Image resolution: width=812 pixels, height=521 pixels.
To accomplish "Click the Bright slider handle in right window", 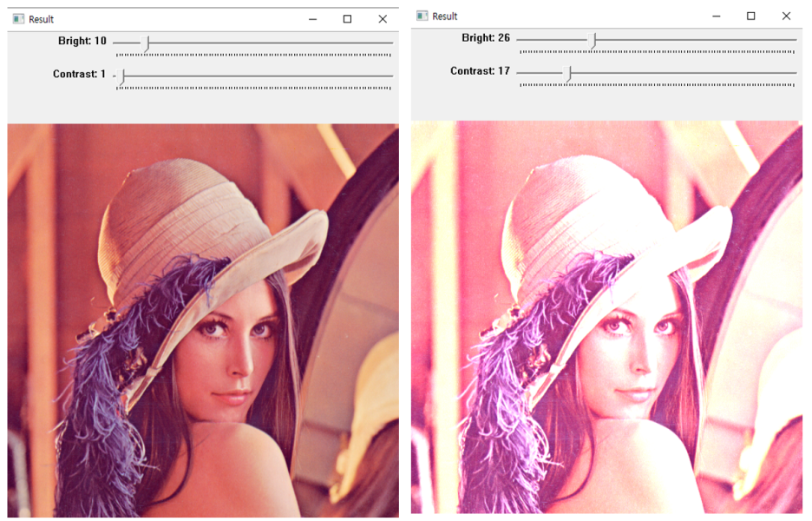I will click(593, 41).
